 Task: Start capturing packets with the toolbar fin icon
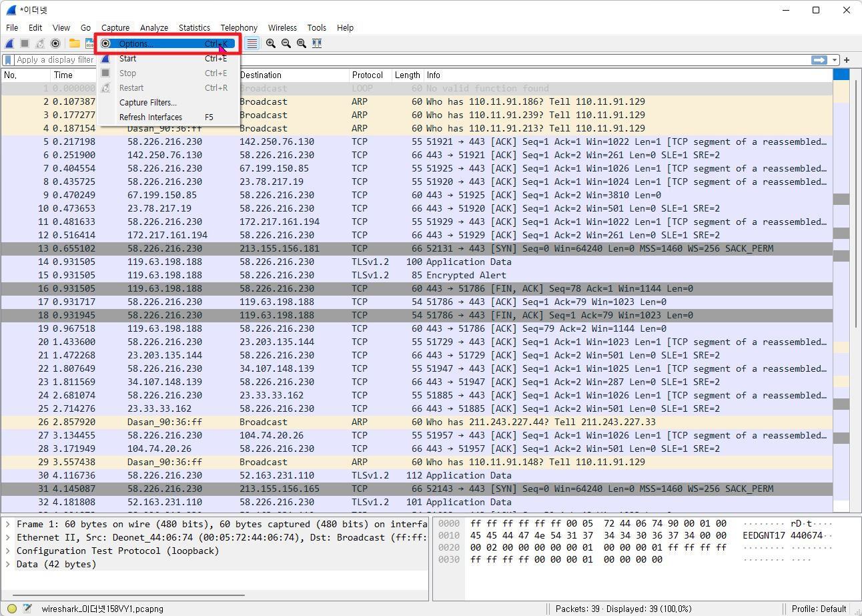coord(9,43)
